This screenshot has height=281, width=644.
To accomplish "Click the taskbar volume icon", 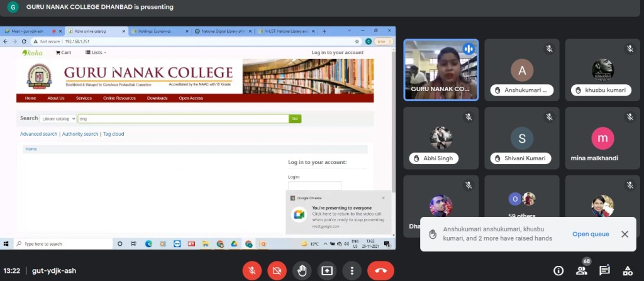I will coord(346,244).
